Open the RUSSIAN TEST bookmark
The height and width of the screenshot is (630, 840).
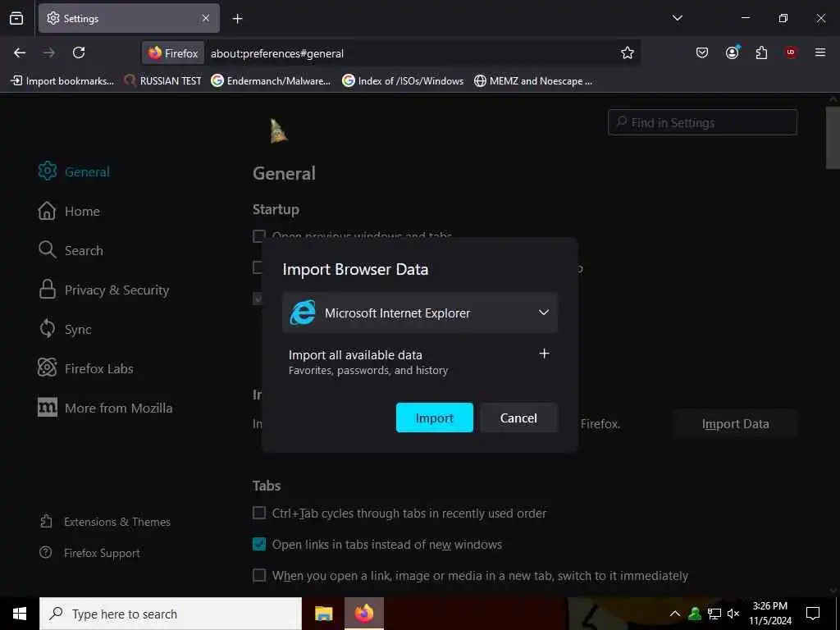point(163,81)
